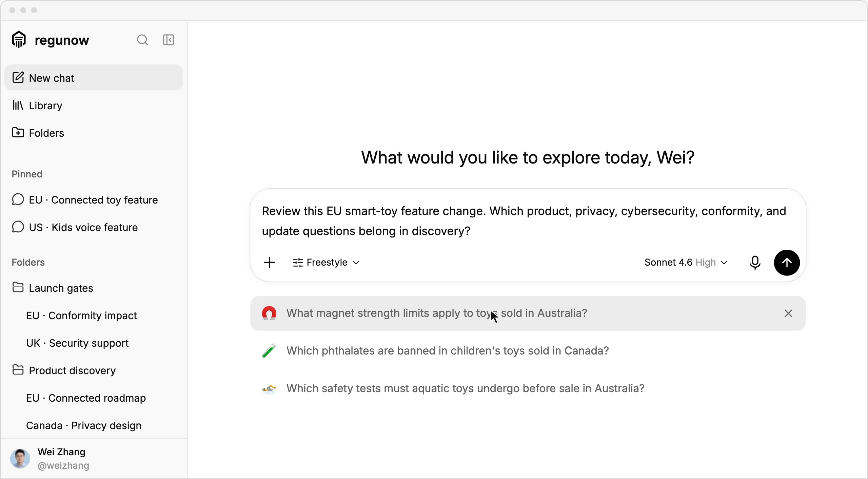Click the regunow logo icon

pos(19,40)
